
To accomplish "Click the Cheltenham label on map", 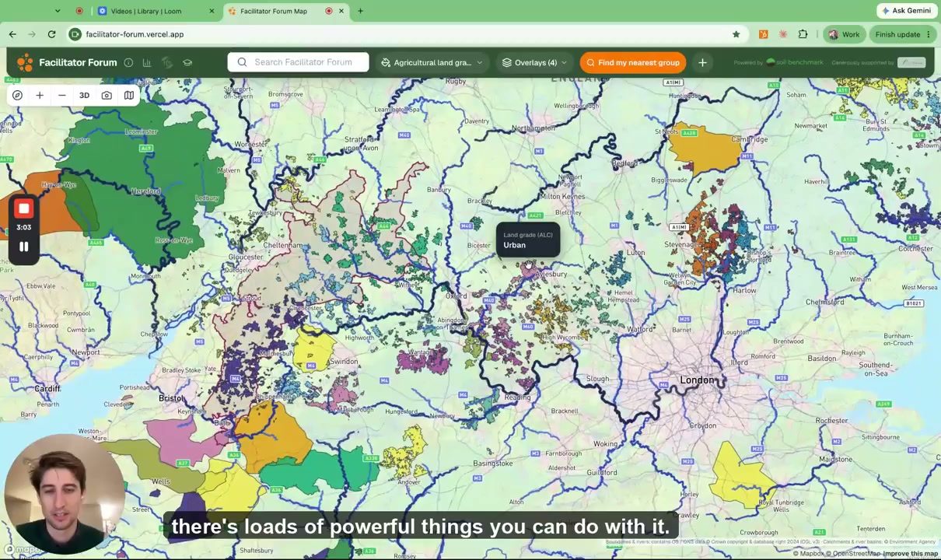I will pos(282,245).
